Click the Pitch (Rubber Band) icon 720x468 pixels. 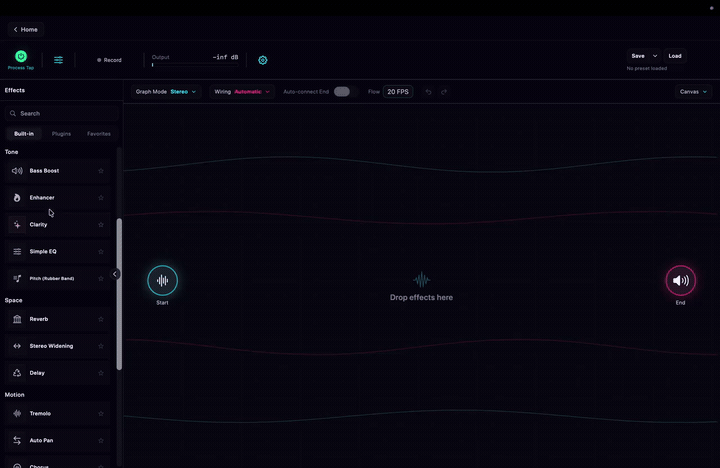[17, 278]
